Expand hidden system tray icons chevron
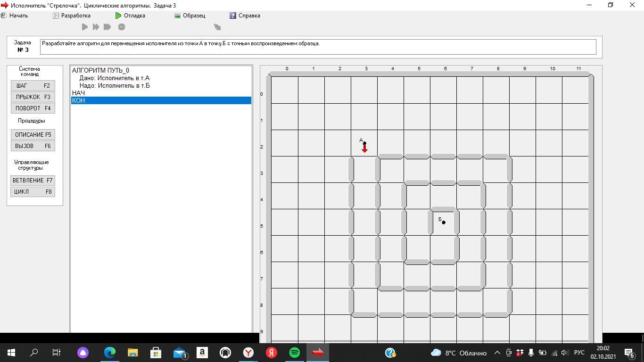The height and width of the screenshot is (362, 644). click(497, 353)
